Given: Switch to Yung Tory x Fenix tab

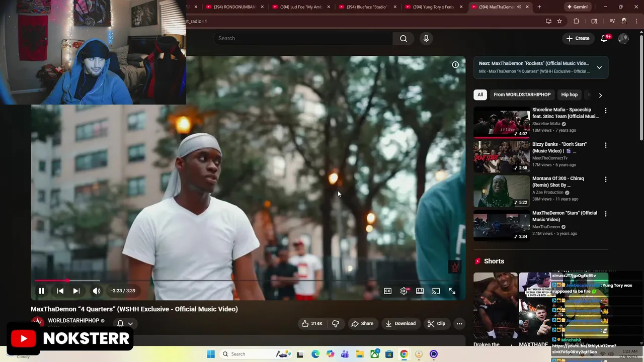Looking at the screenshot, I should pos(434,7).
